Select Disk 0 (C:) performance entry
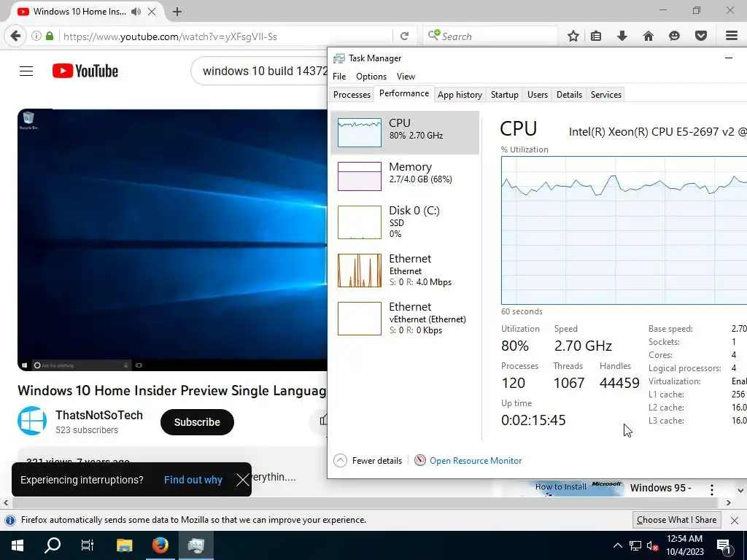Screen dimensions: 747x560 pos(404,222)
